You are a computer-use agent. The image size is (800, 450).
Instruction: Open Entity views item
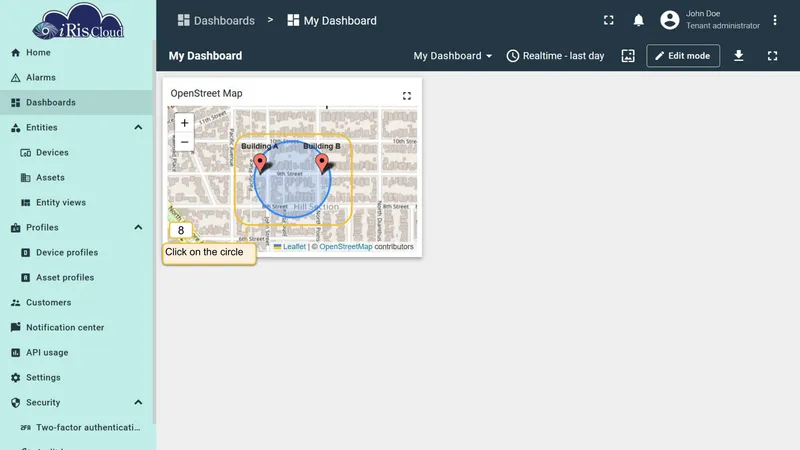pos(77,203)
